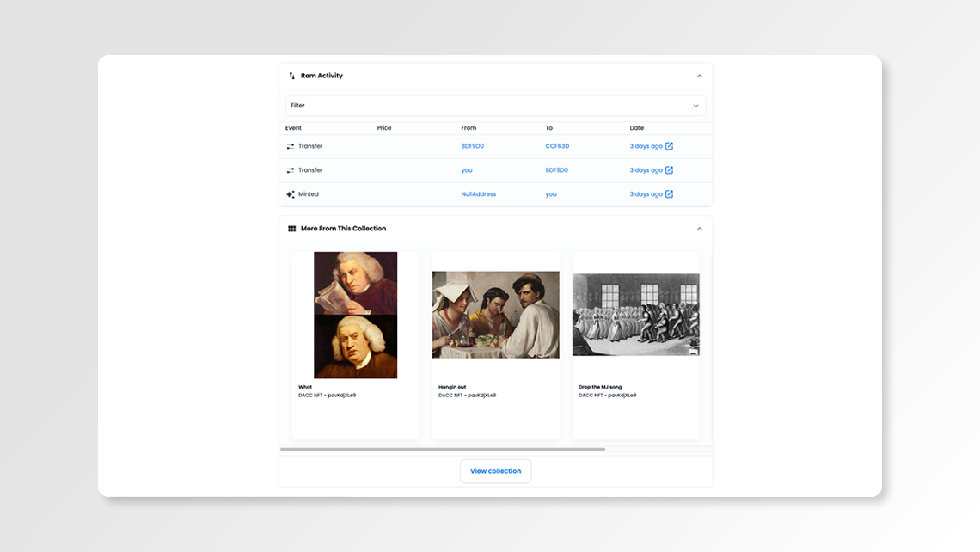Image resolution: width=980 pixels, height=552 pixels.
Task: Collapse the More From This Collection section
Action: (x=700, y=229)
